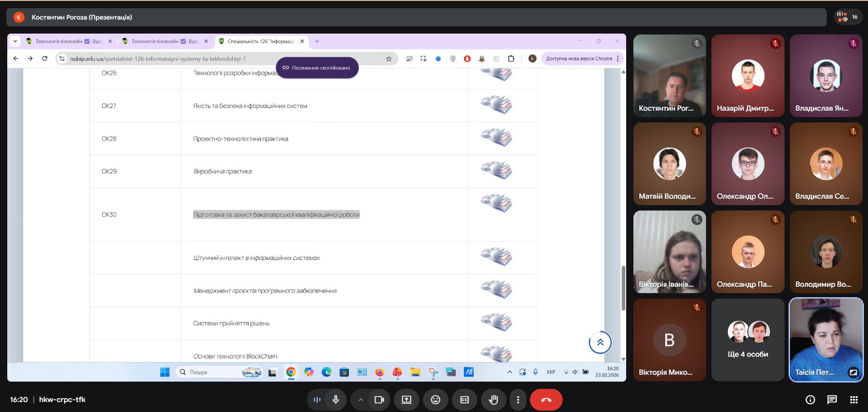Image resolution: width=868 pixels, height=412 pixels.
Task: Open the Windows Start menu
Action: [165, 372]
